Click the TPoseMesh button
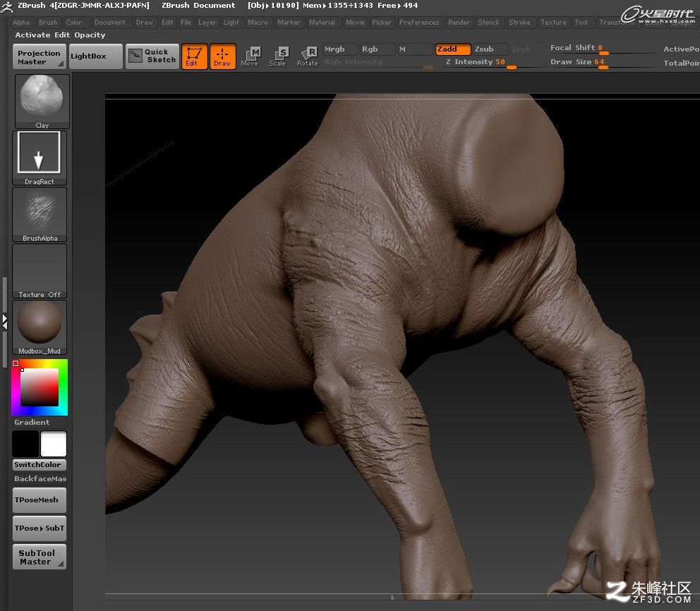The height and width of the screenshot is (611, 700). pos(40,500)
